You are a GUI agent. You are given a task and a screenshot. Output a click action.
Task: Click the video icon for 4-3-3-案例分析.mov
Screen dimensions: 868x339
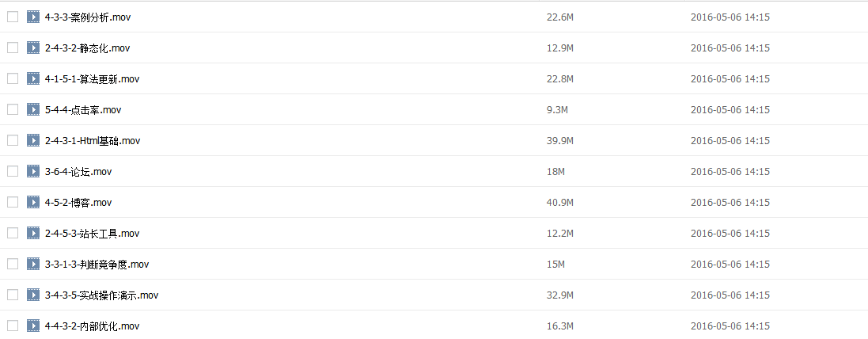point(32,17)
